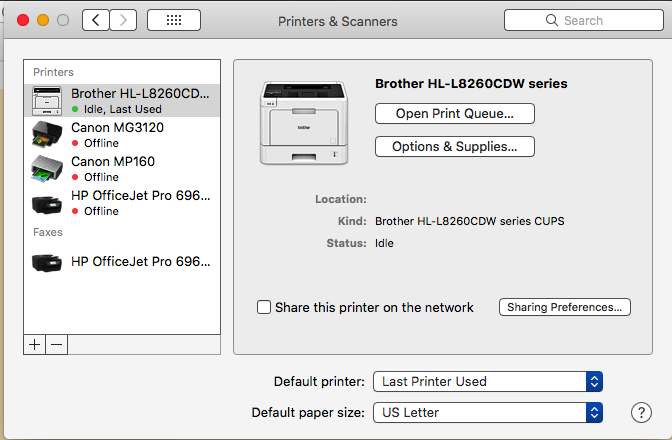Select the Brother HL-L8260CD printer in list
672x440 pixels.
[122, 101]
